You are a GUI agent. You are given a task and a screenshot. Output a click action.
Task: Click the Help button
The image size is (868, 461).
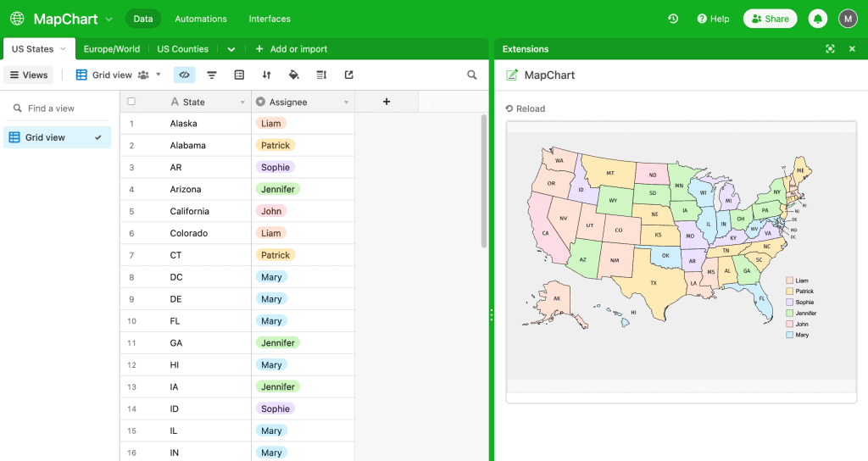coord(713,19)
